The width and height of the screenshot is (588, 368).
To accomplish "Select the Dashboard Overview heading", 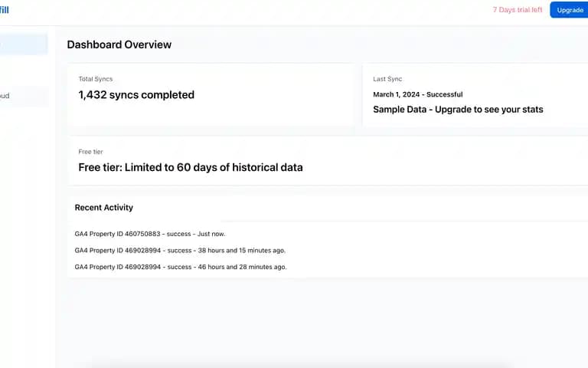I will (x=119, y=44).
